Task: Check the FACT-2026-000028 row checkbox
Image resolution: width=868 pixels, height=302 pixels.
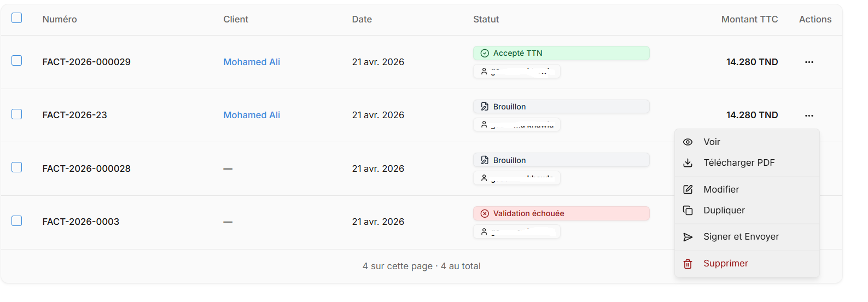Action: coord(17,167)
